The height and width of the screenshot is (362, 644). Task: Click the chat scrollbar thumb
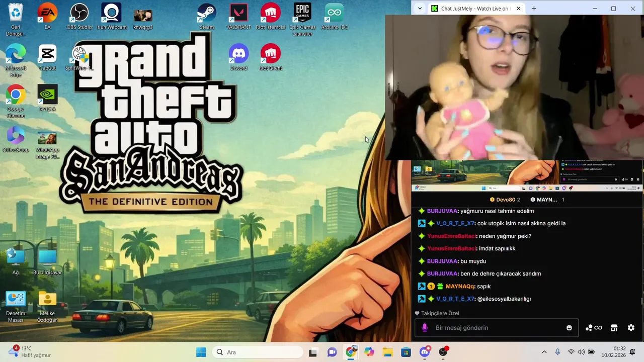pyautogui.click(x=641, y=302)
